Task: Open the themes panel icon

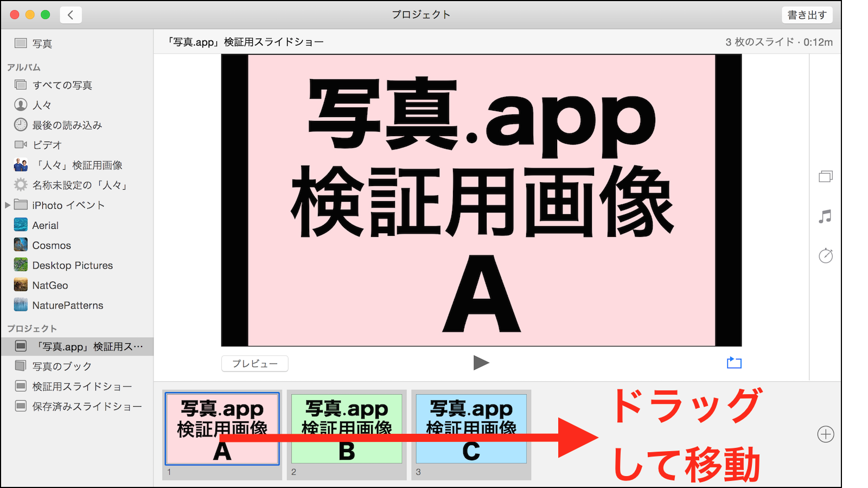Action: pyautogui.click(x=825, y=176)
